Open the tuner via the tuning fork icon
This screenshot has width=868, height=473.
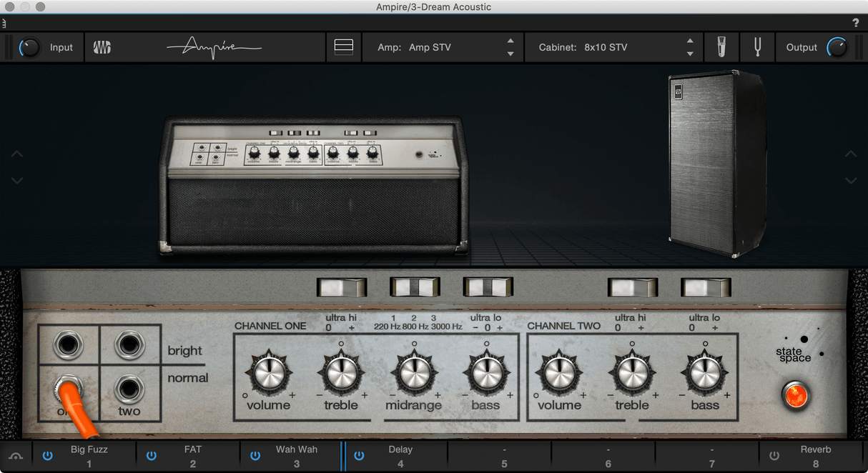click(756, 47)
